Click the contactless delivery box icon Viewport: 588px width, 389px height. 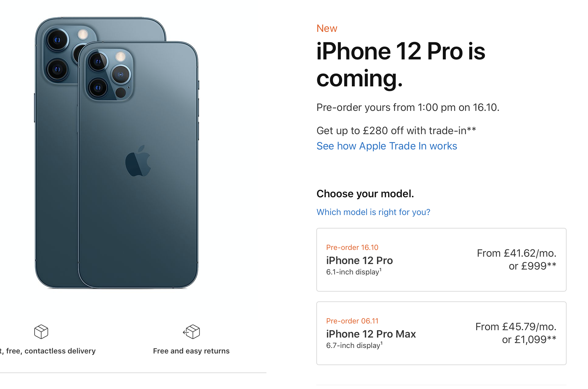click(x=41, y=332)
